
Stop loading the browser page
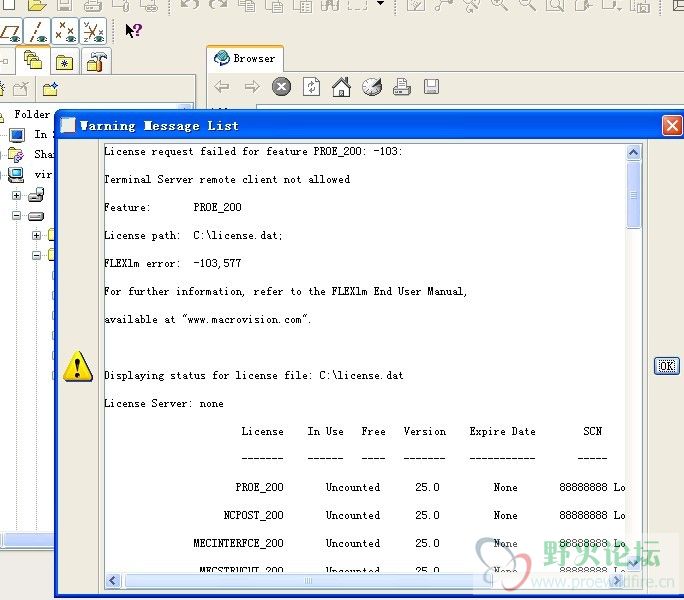[281, 86]
